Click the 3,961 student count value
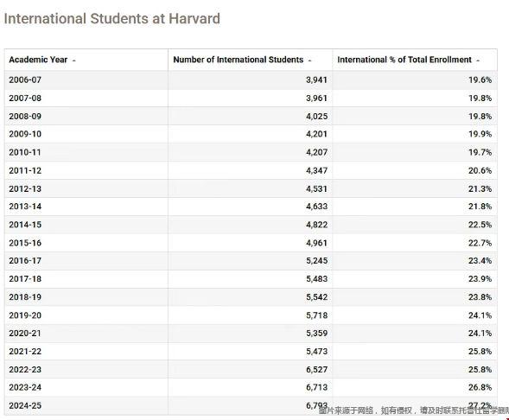The height and width of the screenshot is (420, 509). point(316,98)
